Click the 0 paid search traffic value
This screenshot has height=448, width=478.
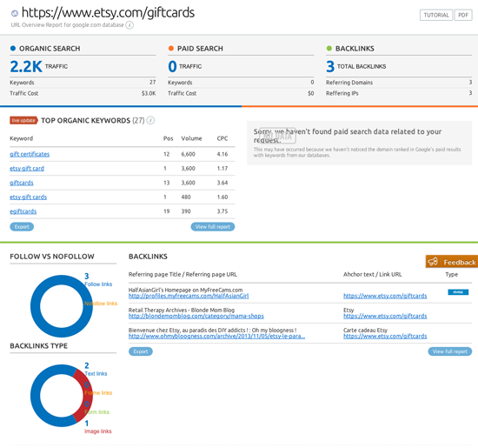pos(172,66)
